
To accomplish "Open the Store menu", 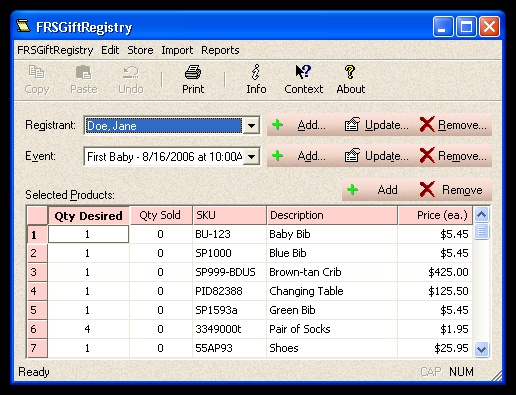I will [140, 50].
